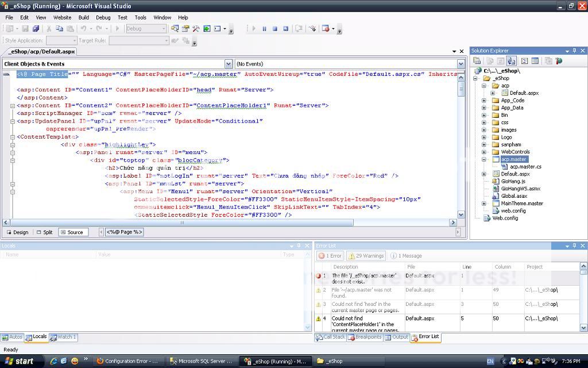
Task: Open the Properties Window toolbar icon
Action: pyautogui.click(x=185, y=29)
